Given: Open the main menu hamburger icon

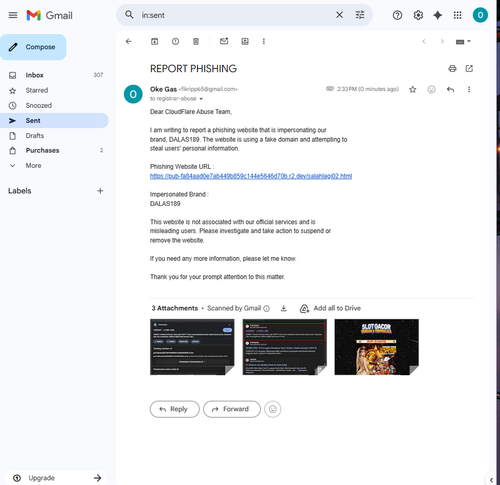Looking at the screenshot, I should 13,15.
